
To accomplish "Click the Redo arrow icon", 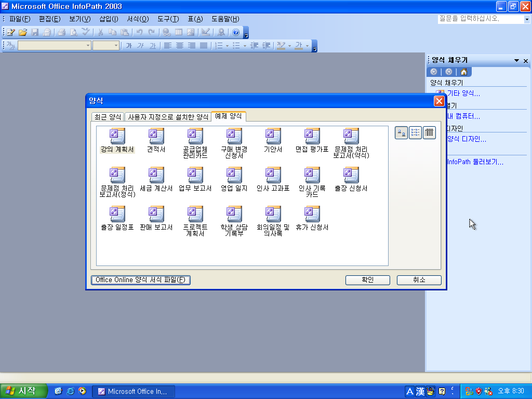I will (x=152, y=32).
